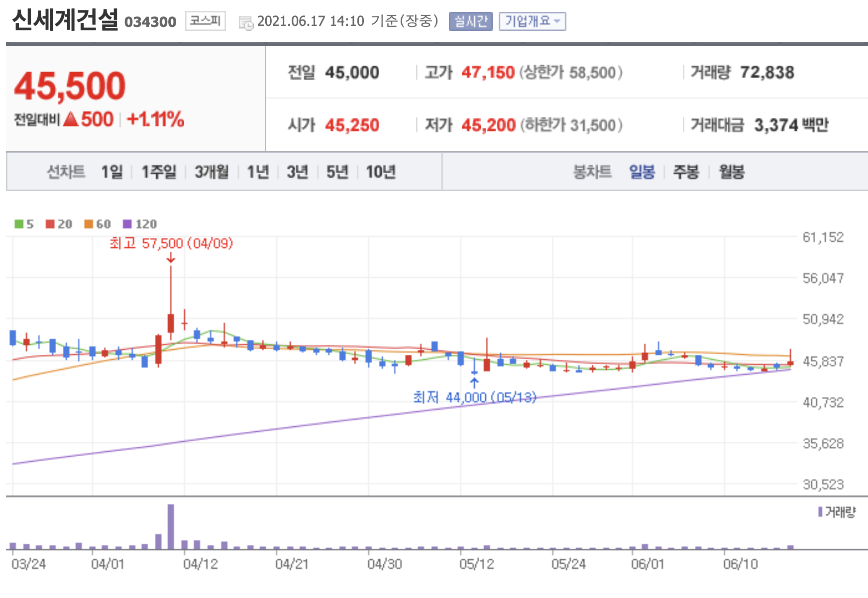Click the purple 120-day moving average legend
Image resolution: width=868 pixels, height=598 pixels.
140,224
